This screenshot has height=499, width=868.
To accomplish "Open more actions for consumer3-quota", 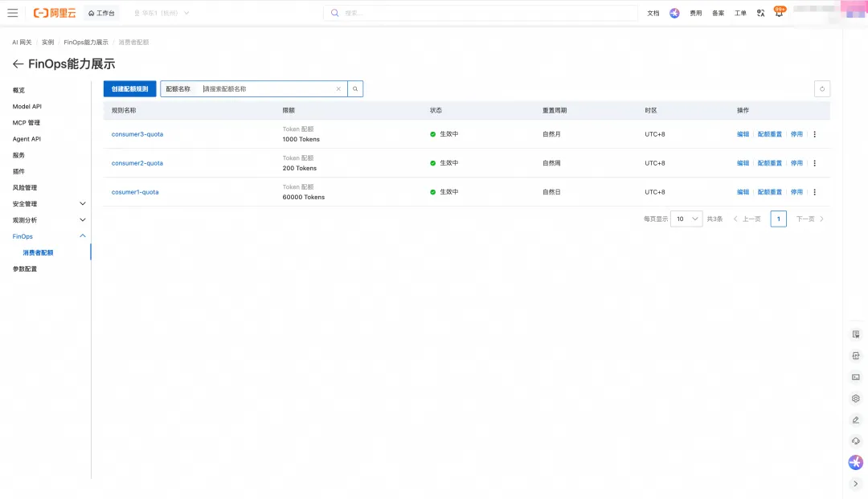I will point(814,134).
